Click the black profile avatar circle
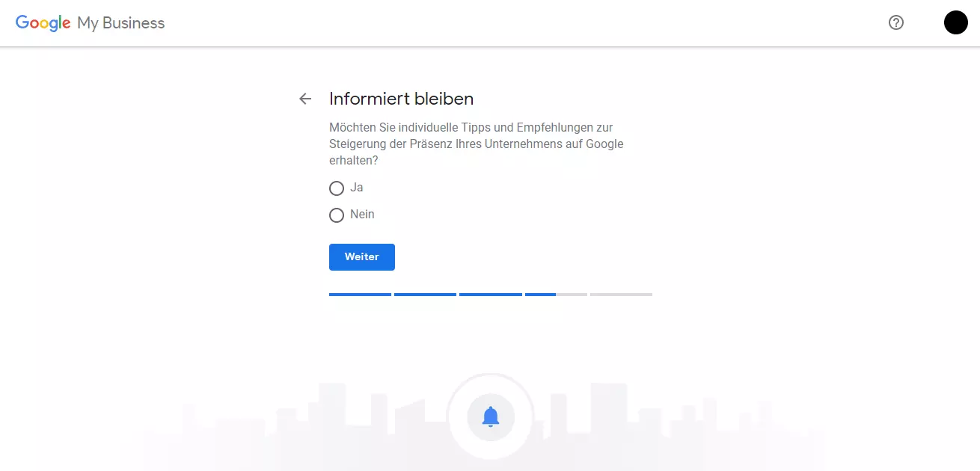 pos(955,22)
